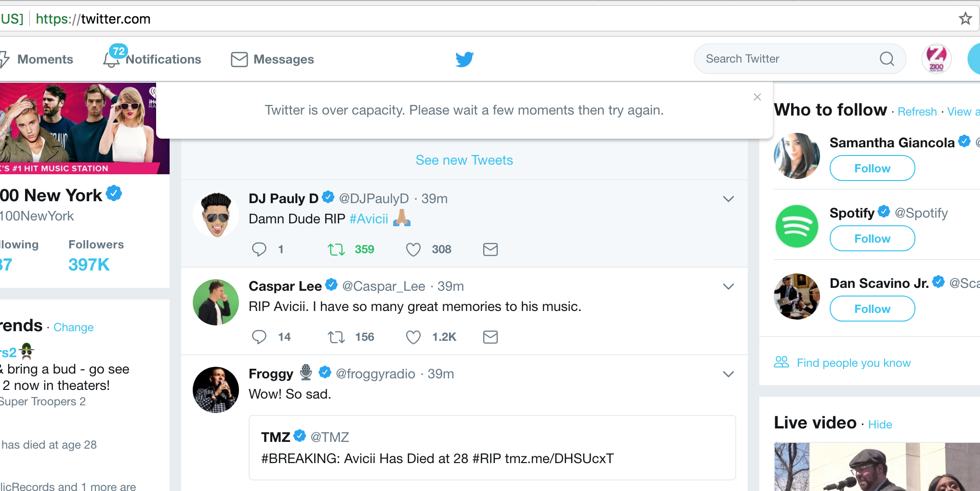Undo retweet on DJ Pauly D's tweet
Image resolution: width=980 pixels, height=491 pixels.
point(336,249)
